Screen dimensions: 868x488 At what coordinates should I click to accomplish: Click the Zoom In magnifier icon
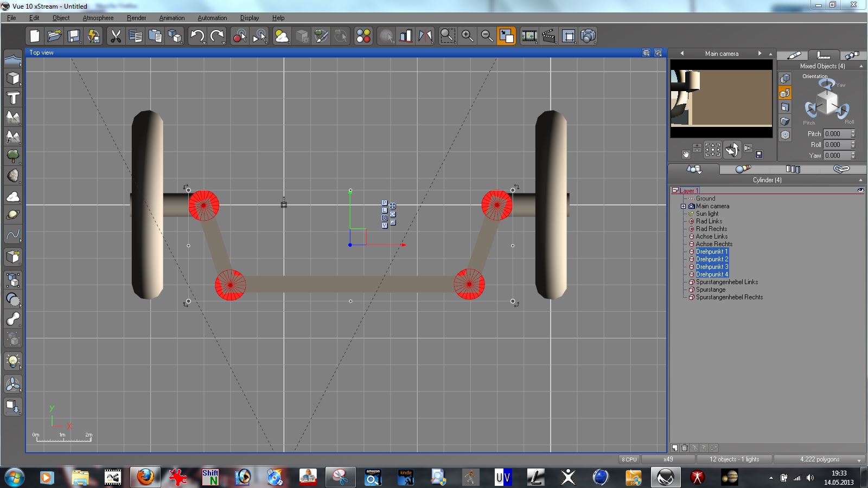pyautogui.click(x=467, y=36)
